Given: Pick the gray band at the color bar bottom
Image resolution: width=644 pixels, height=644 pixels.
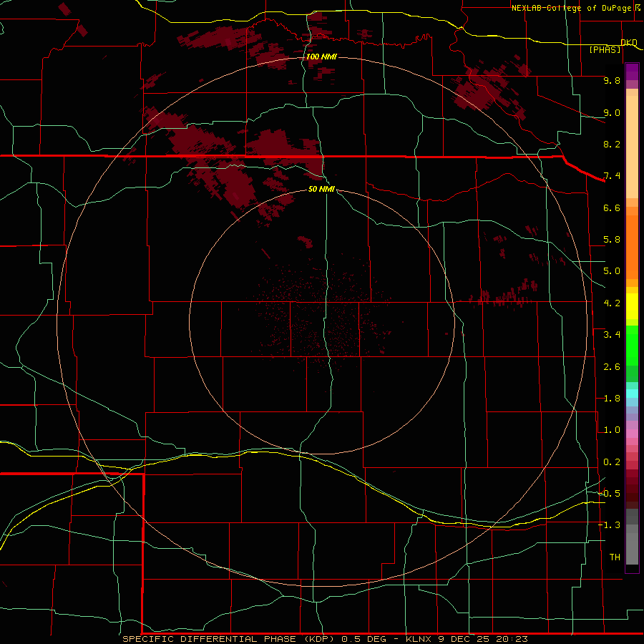Looking at the screenshot, I should pos(632,548).
